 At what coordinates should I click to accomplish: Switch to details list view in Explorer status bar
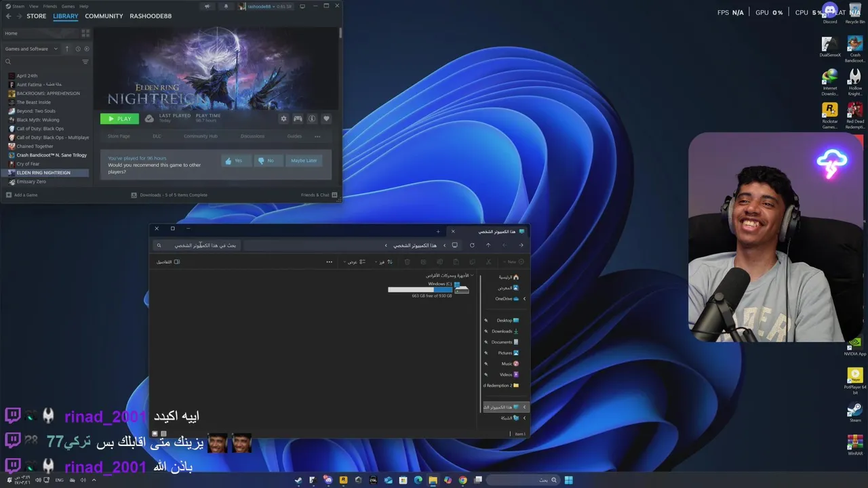click(x=163, y=434)
